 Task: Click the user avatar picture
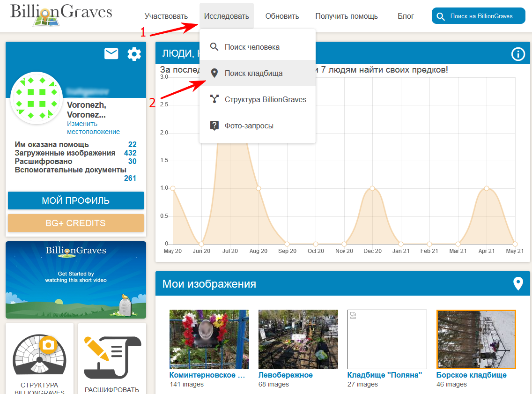37,98
